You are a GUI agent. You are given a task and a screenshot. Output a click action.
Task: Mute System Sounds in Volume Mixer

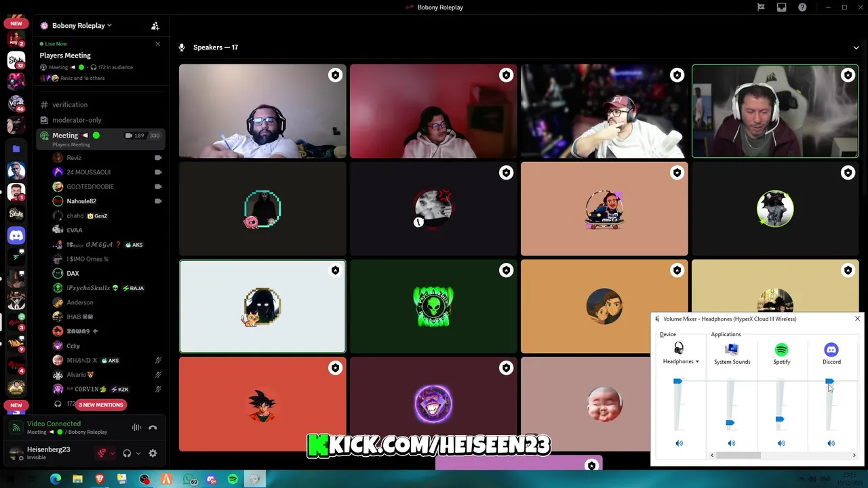point(731,443)
